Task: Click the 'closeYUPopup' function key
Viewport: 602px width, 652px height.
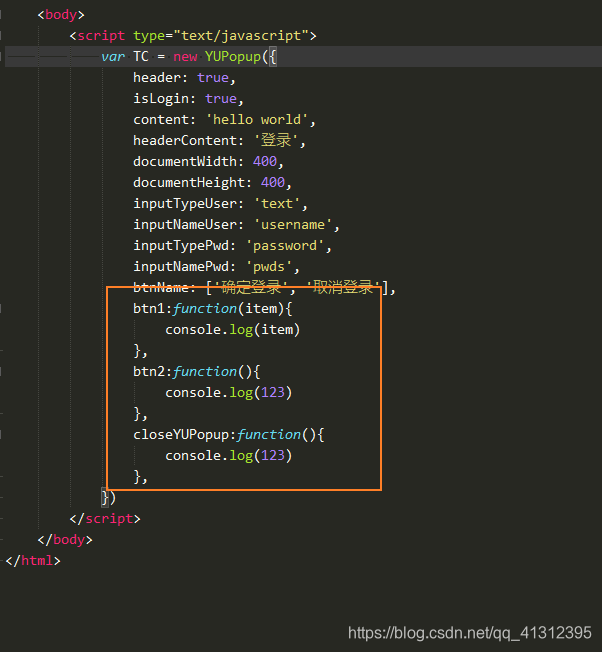Action: pos(181,435)
